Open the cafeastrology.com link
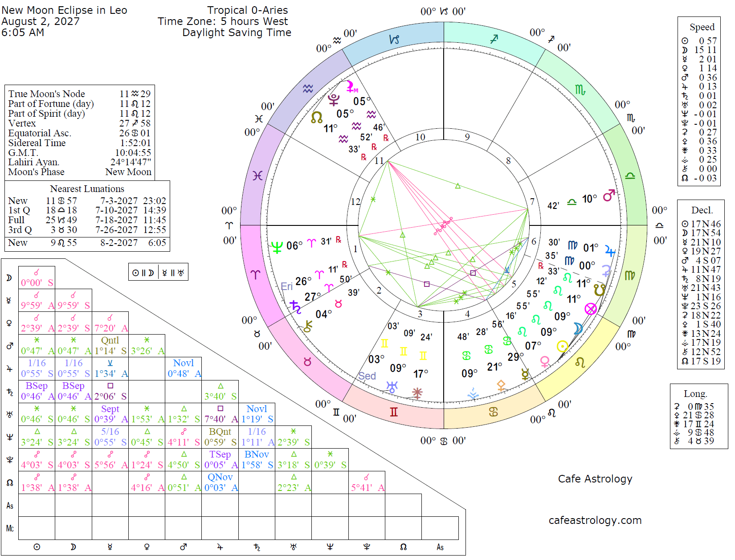The image size is (735, 560). 595,520
